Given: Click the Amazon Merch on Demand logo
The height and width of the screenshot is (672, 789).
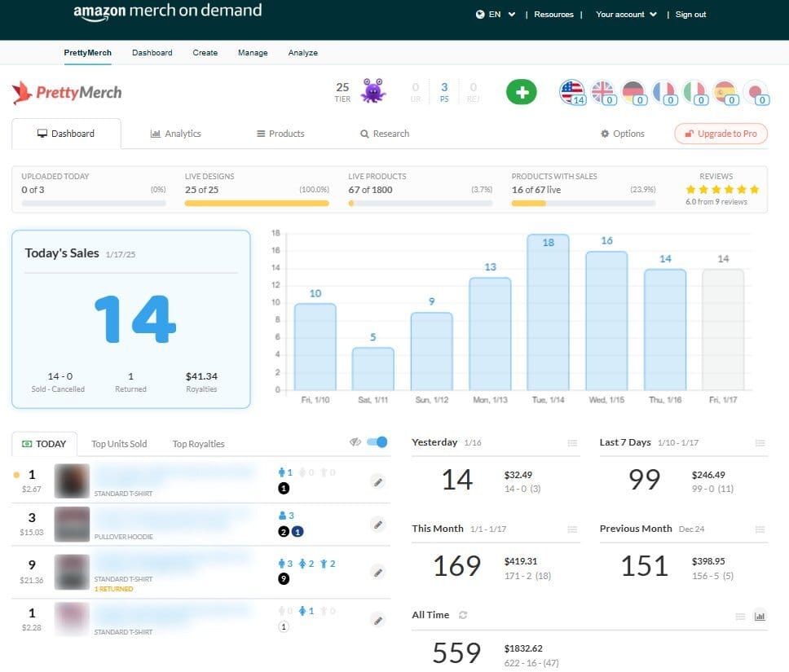Looking at the screenshot, I should [168, 11].
